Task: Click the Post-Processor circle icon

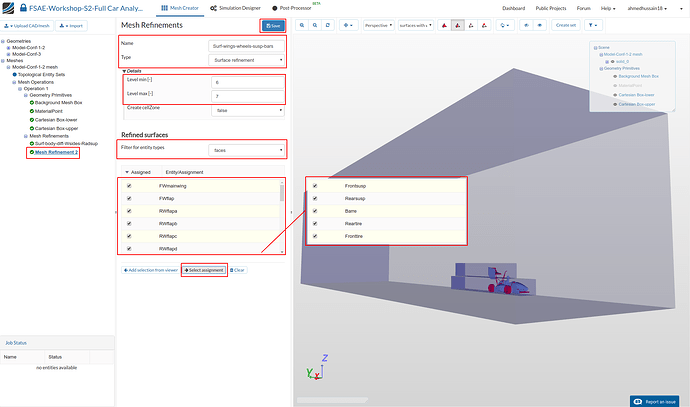Action: pyautogui.click(x=275, y=8)
